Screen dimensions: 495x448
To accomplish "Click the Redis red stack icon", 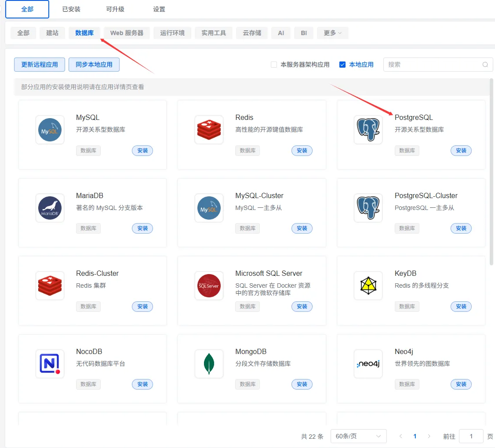I will tap(209, 130).
